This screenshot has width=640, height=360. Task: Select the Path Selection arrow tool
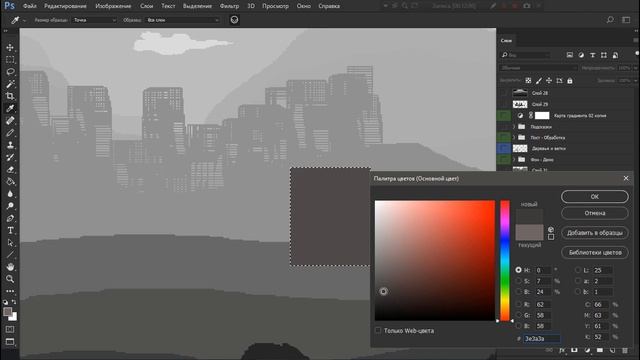click(x=10, y=242)
